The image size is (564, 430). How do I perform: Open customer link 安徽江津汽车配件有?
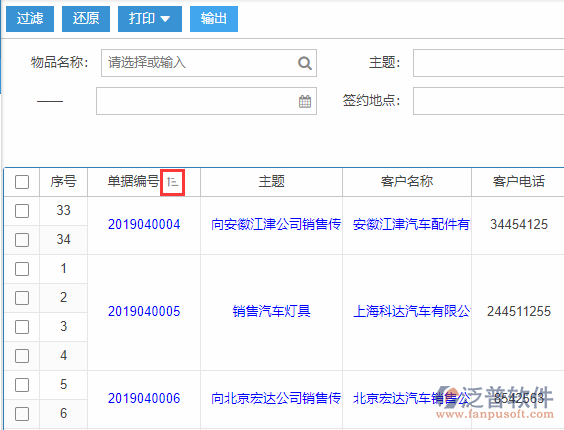(x=411, y=225)
